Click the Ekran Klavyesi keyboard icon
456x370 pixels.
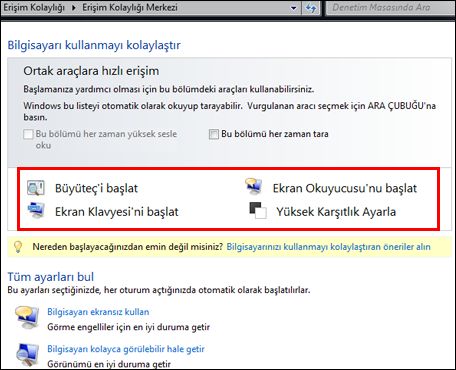[36, 211]
